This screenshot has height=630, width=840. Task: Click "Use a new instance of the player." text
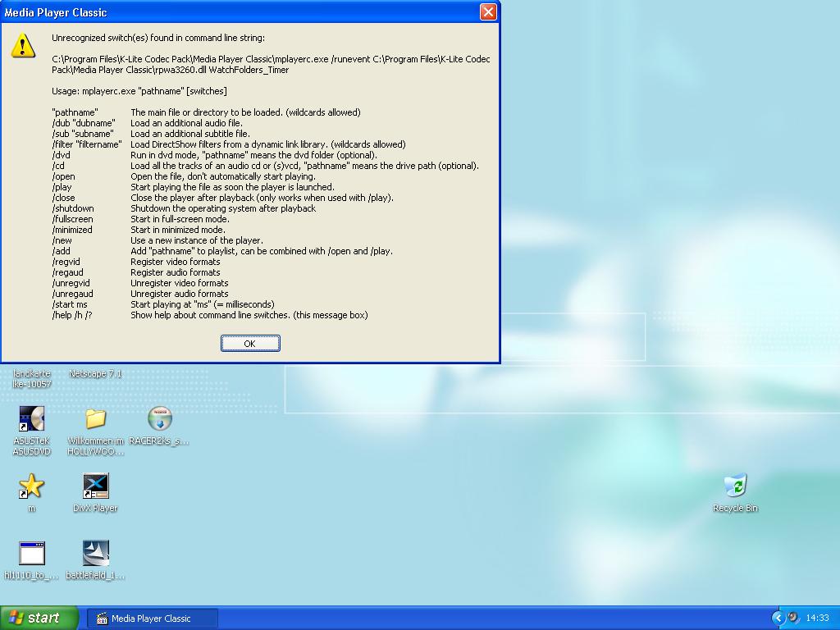click(197, 240)
